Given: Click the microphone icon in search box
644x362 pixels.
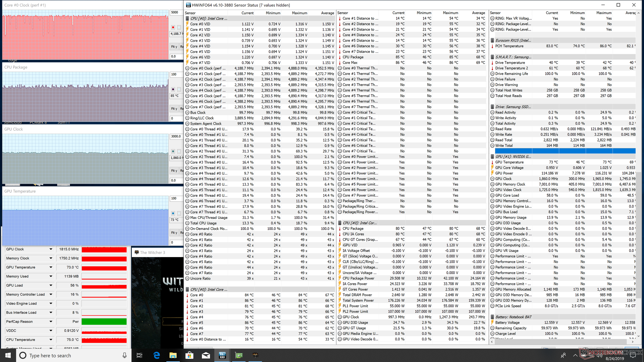Looking at the screenshot, I should (124, 355).
